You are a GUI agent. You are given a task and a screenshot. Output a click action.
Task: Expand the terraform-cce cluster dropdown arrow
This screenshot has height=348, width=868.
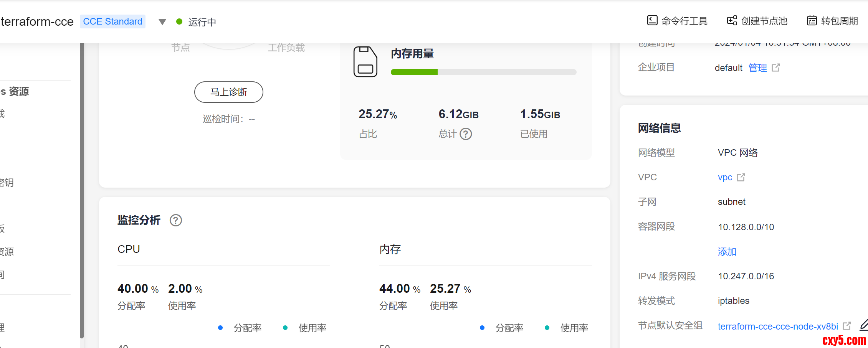[162, 22]
